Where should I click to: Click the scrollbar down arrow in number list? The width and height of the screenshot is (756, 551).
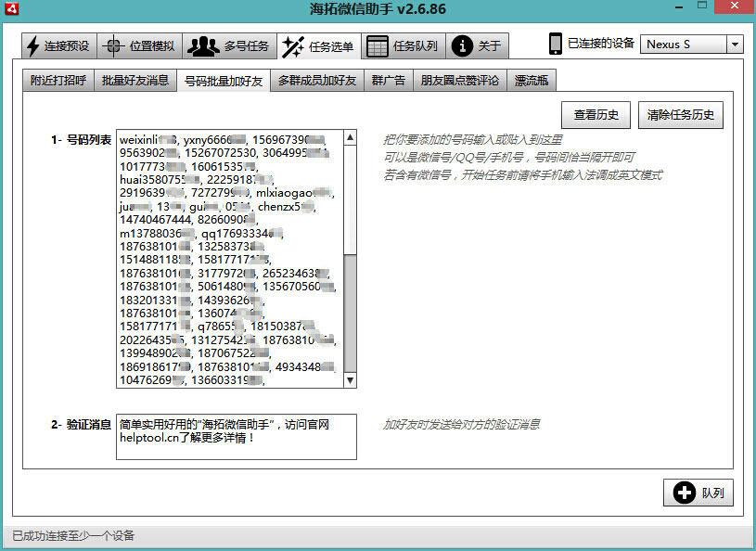(x=350, y=380)
